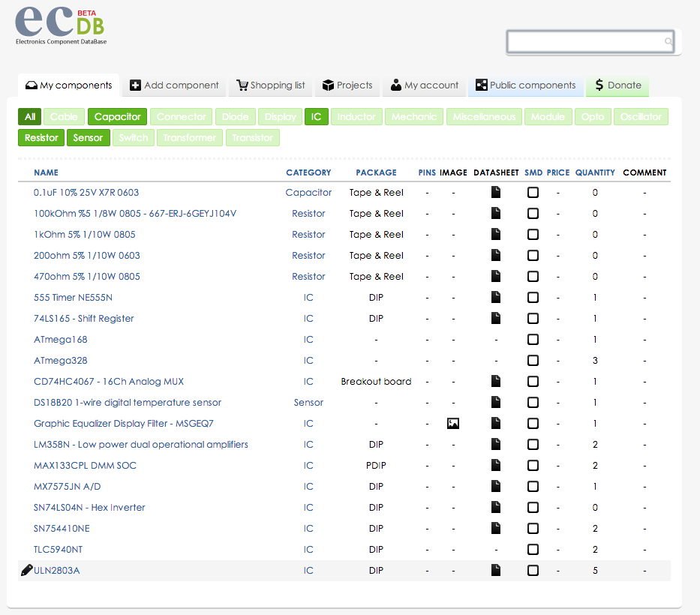The height and width of the screenshot is (615, 700).
Task: Open datasheet for ULN2803A
Action: click(495, 570)
